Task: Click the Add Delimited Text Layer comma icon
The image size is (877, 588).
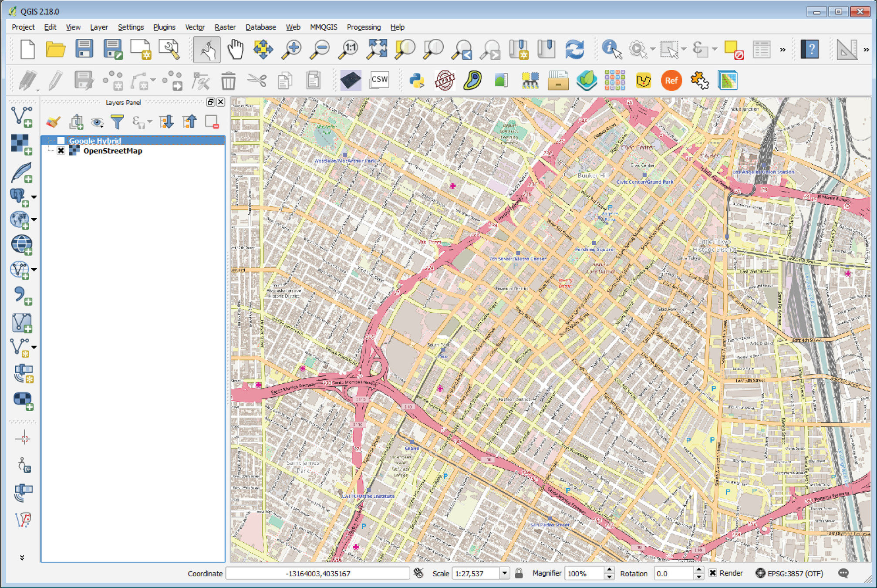Action: click(x=22, y=296)
